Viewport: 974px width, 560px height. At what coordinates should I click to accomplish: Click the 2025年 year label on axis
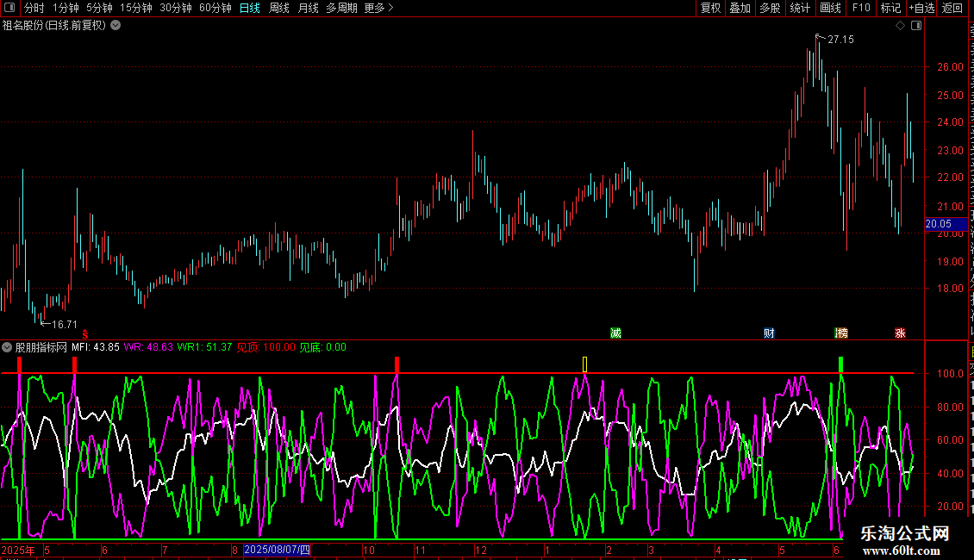point(18,550)
